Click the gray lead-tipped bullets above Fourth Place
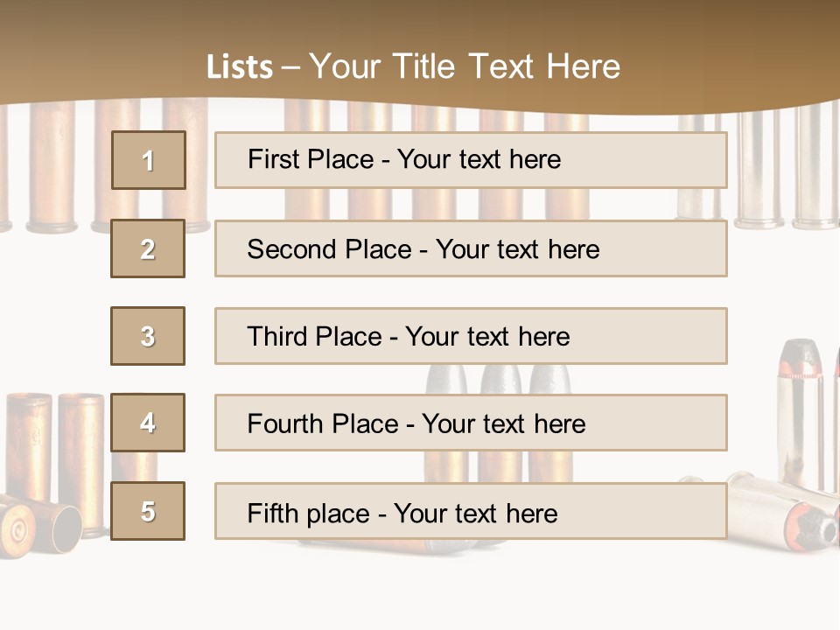Image resolution: width=840 pixels, height=630 pixels. [499, 378]
